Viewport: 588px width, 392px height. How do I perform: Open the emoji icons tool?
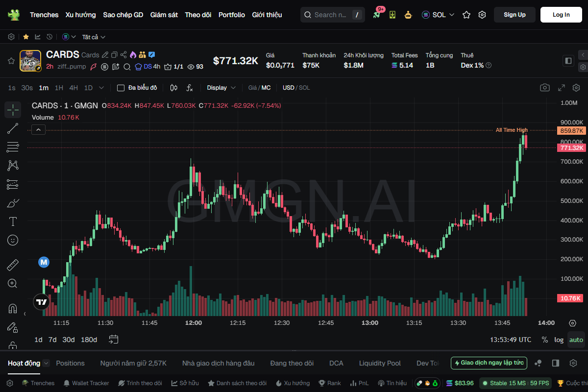tap(13, 240)
